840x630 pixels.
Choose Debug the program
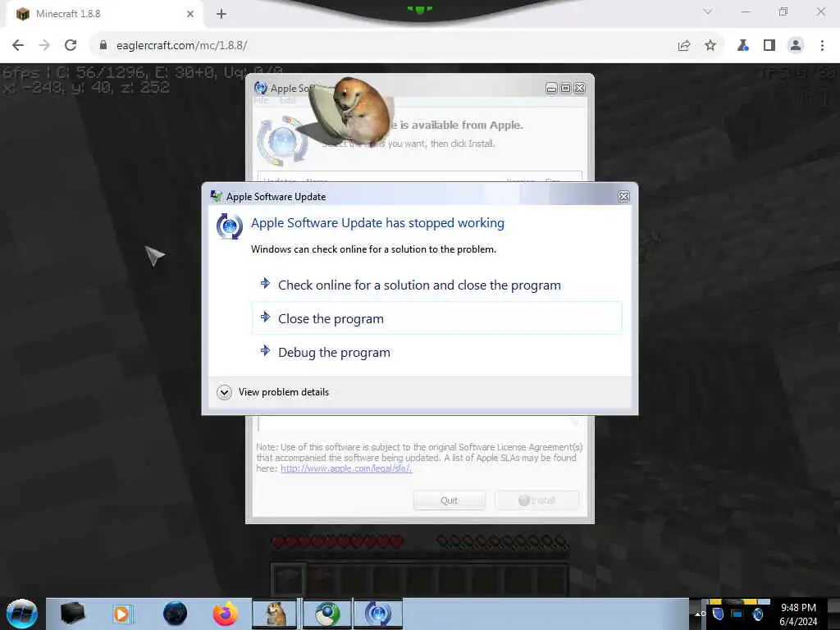[436, 353]
